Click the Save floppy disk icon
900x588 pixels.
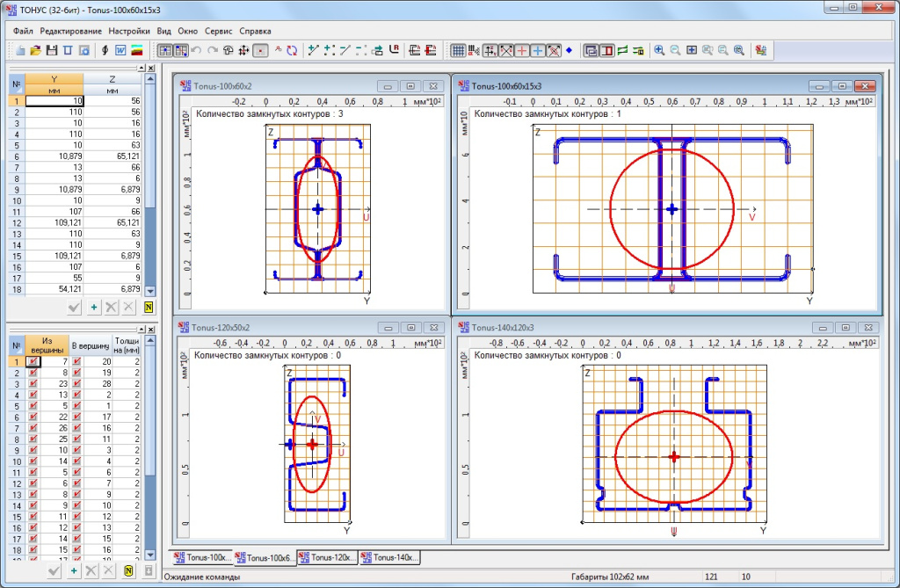[x=51, y=50]
